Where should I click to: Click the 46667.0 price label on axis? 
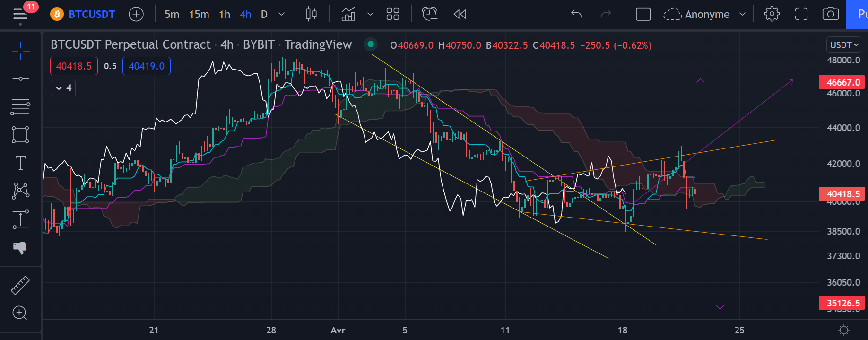point(842,82)
